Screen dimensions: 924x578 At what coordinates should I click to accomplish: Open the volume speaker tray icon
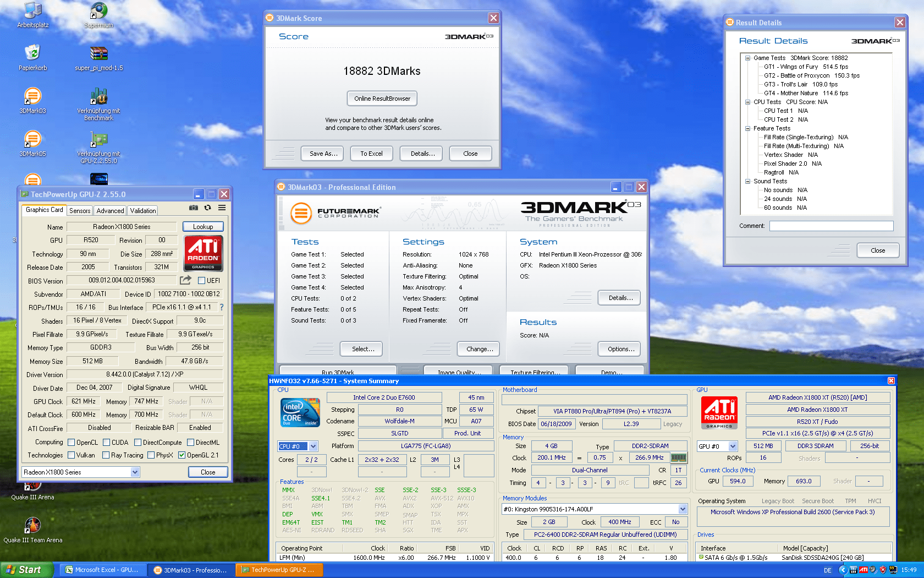point(873,570)
